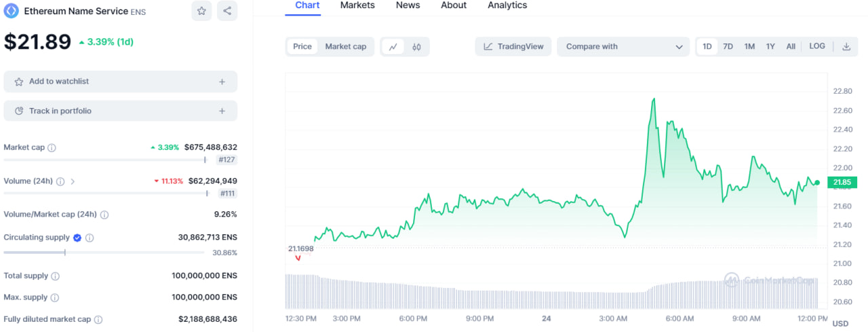Open Max. supply info icon
The width and height of the screenshot is (868, 332).
[x=55, y=297]
